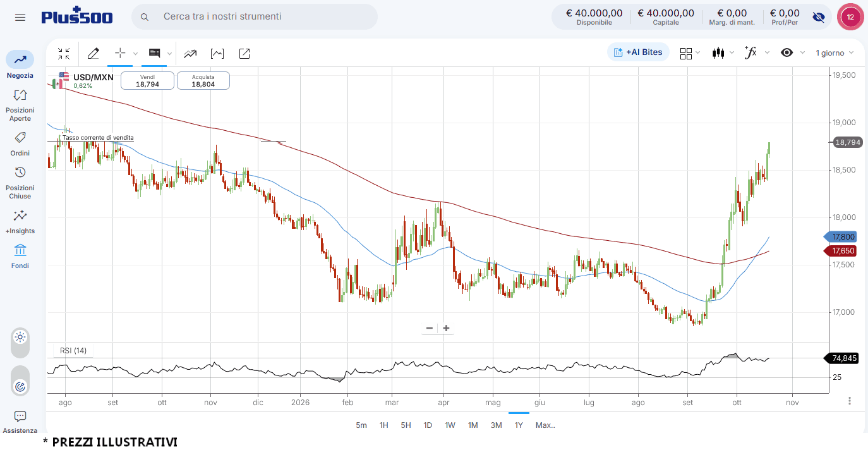Screen dimensions: 868x450
Task: Select the 5H time range
Action: pyautogui.click(x=406, y=425)
